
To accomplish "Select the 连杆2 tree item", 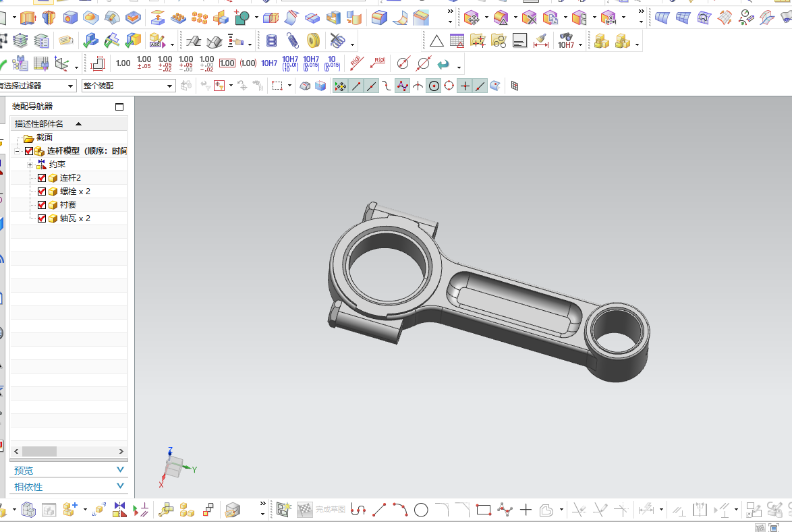I will tap(70, 177).
